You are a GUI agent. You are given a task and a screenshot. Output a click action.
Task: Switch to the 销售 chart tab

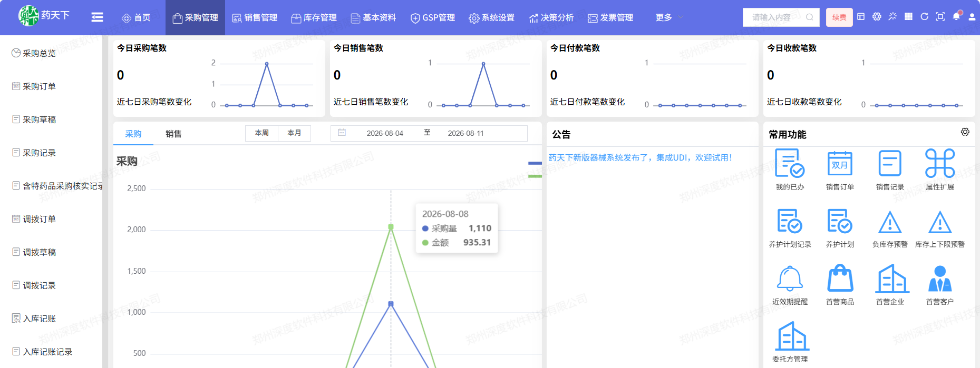click(173, 134)
